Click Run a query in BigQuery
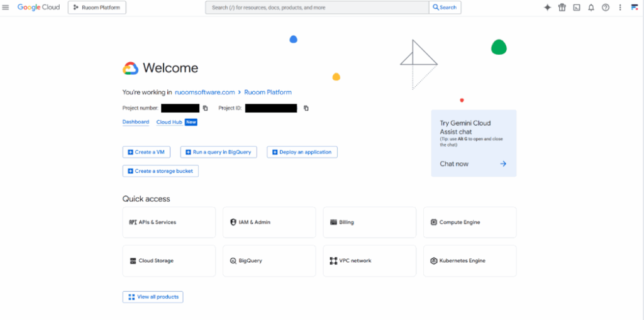Viewport: 644px width, 320px height. pos(218,152)
